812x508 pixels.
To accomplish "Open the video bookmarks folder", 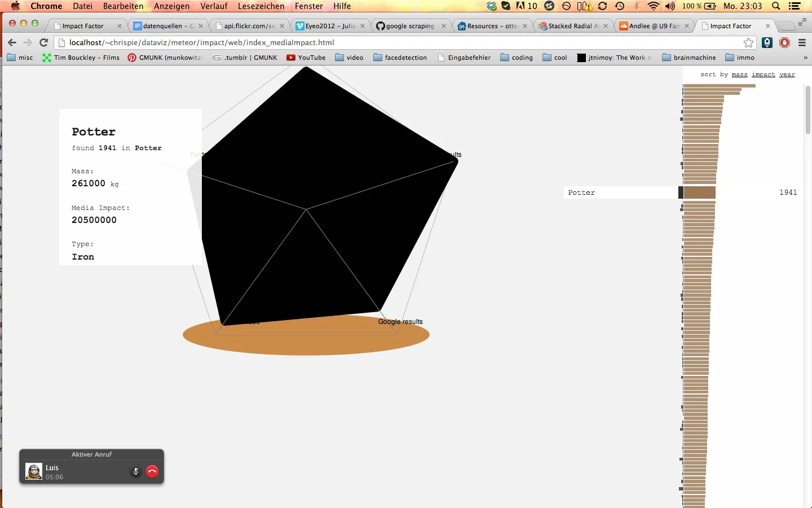I will (x=349, y=58).
